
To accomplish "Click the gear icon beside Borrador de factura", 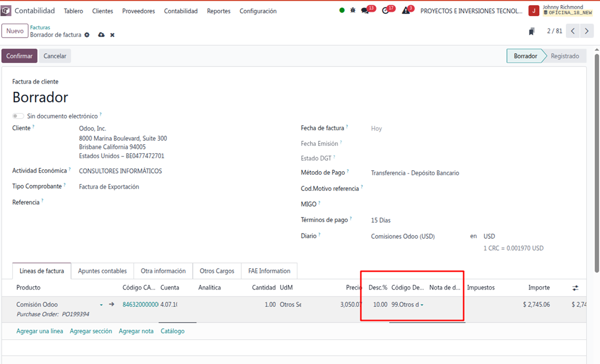I will (87, 35).
